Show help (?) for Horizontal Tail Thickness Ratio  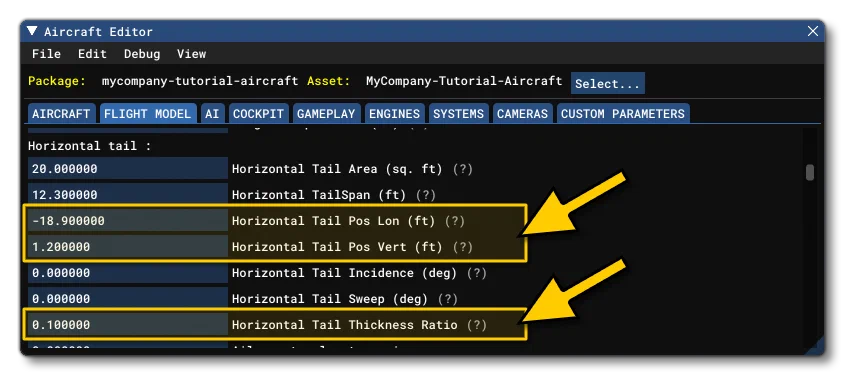[476, 325]
